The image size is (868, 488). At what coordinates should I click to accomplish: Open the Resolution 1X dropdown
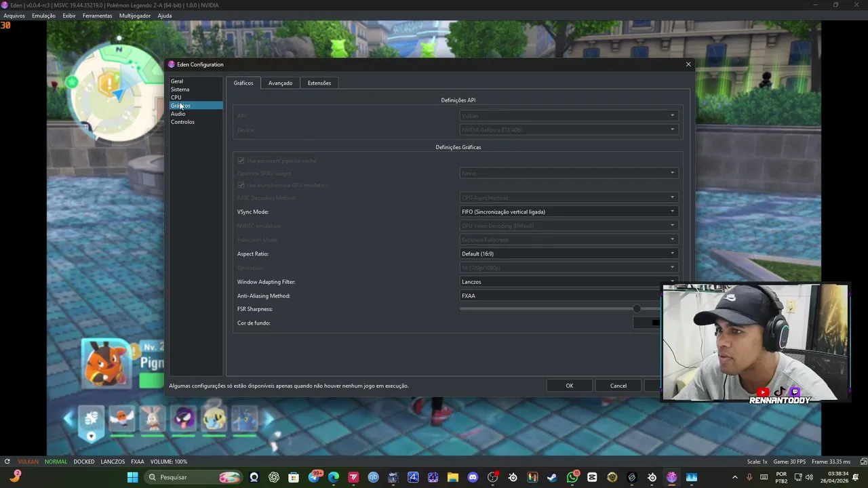click(x=568, y=268)
